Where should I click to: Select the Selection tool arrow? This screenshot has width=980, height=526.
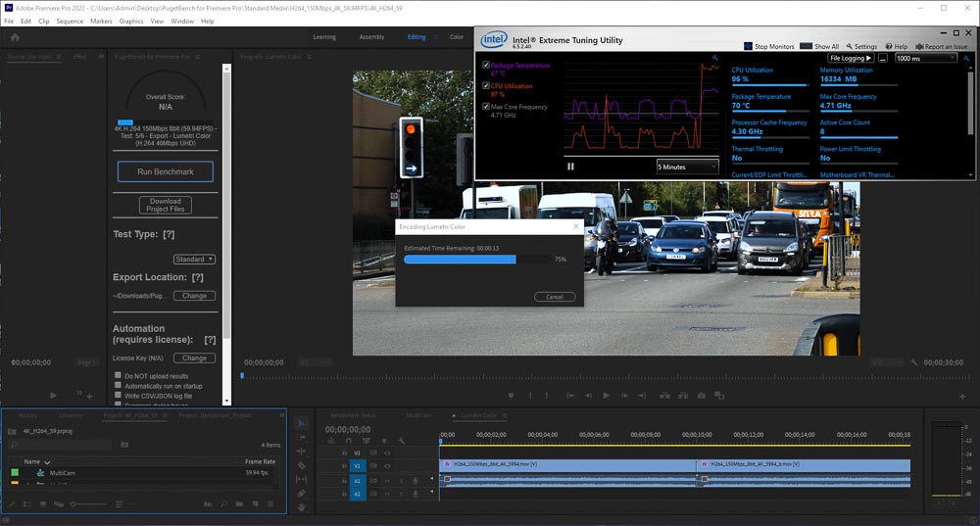[301, 423]
